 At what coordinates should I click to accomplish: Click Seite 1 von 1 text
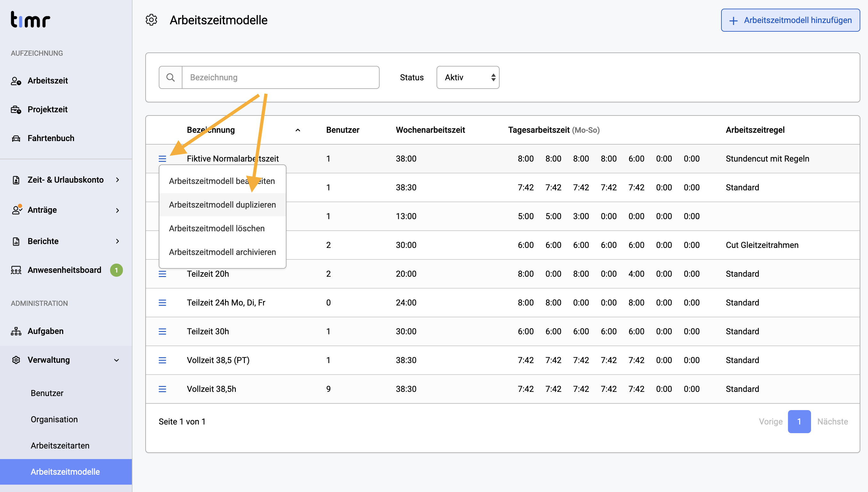pyautogui.click(x=182, y=422)
